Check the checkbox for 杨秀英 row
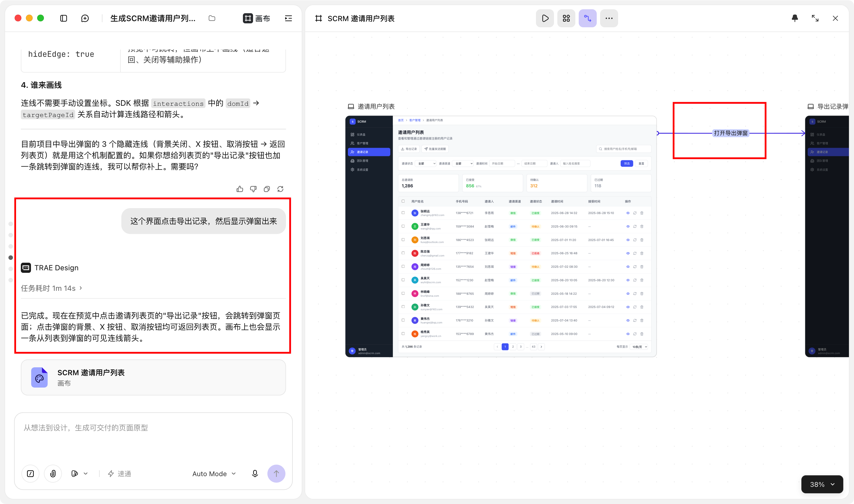 [x=403, y=334]
